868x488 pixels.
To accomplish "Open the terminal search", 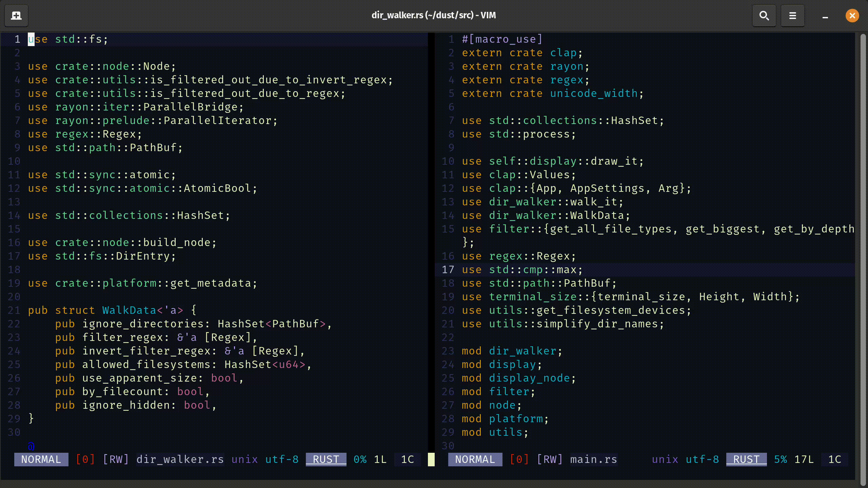I will 764,15.
